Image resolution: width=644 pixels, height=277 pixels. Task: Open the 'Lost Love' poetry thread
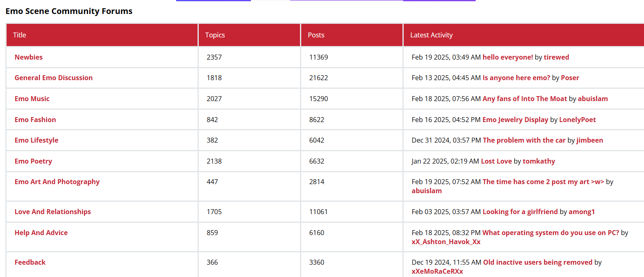tap(496, 161)
